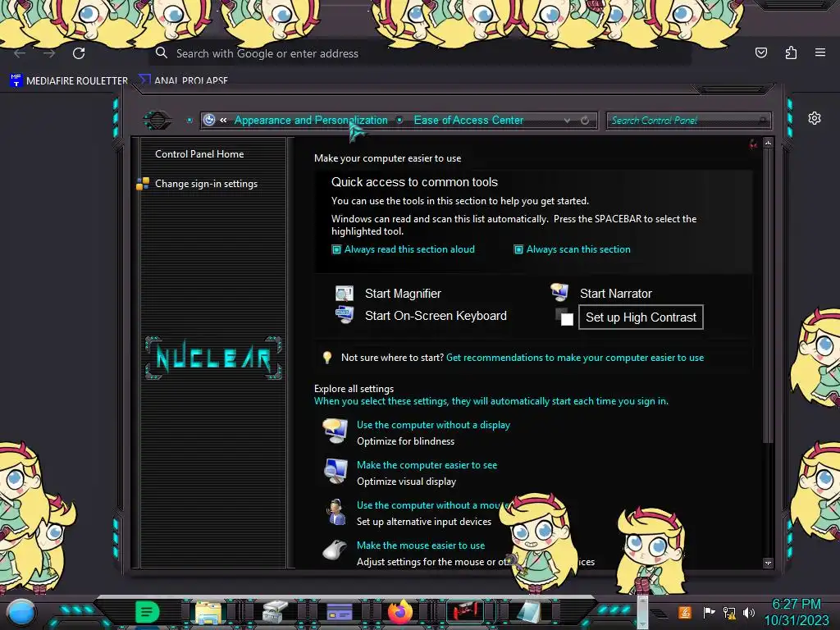Open the MEDIAFIRE ROULETTER bookmark
This screenshot has width=840, height=630.
coord(69,80)
